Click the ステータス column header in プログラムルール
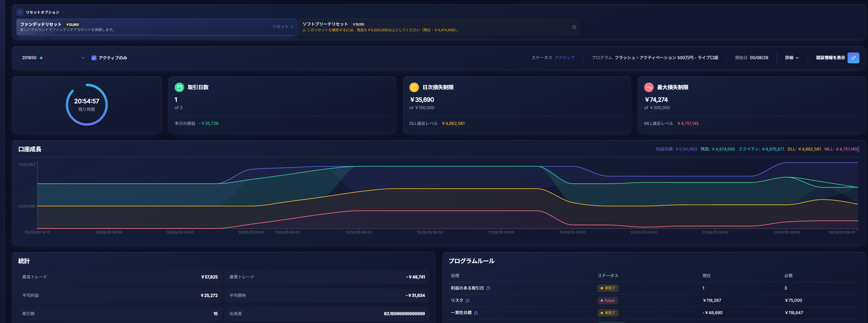868x323 pixels. coord(608,275)
